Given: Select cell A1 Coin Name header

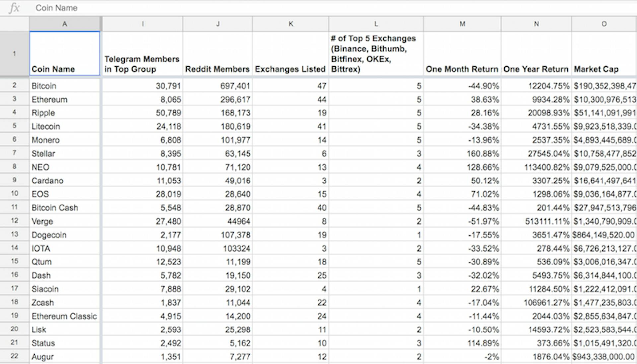Looking at the screenshot, I should 65,52.
